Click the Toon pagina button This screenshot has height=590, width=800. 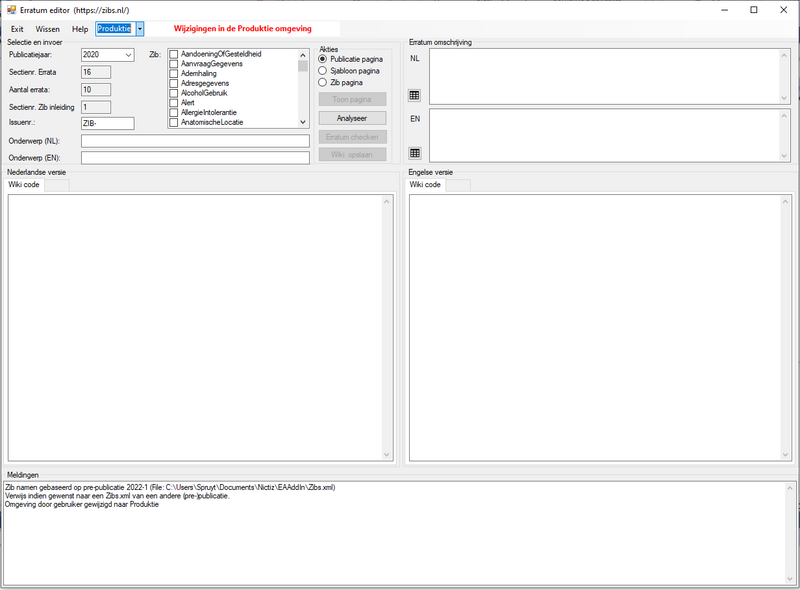(352, 99)
